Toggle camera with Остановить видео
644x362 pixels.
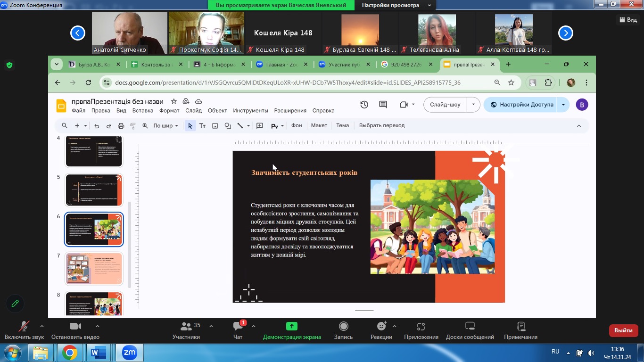pyautogui.click(x=75, y=330)
